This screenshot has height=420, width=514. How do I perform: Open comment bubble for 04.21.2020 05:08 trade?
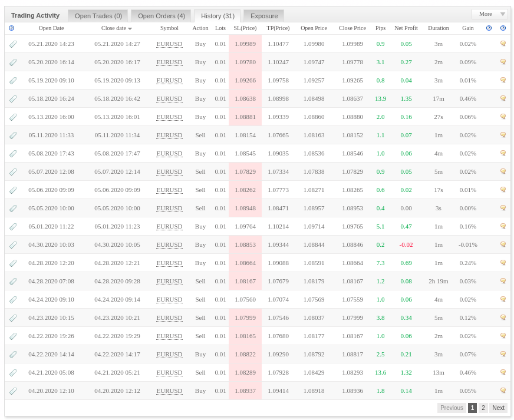503,372
